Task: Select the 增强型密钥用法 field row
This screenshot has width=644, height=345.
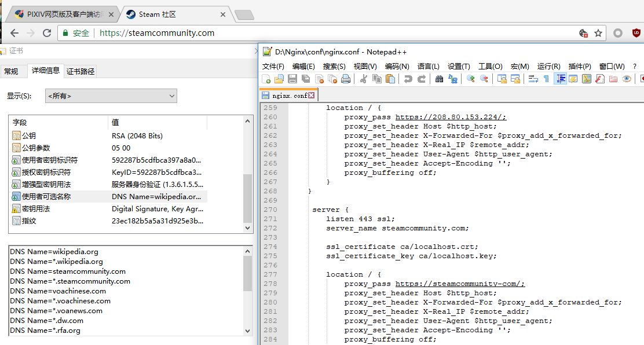Action: pyautogui.click(x=109, y=185)
